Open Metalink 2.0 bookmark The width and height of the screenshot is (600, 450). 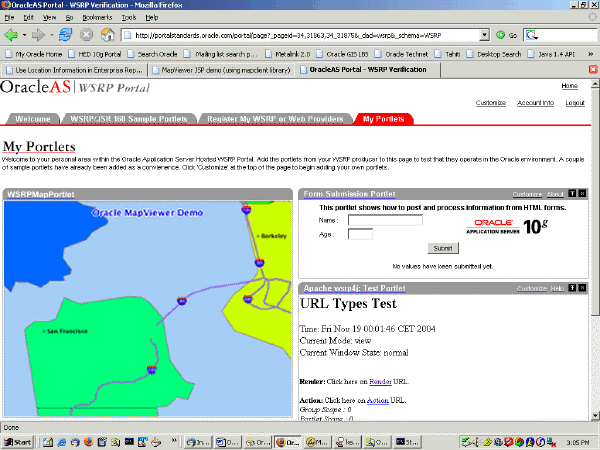click(288, 54)
